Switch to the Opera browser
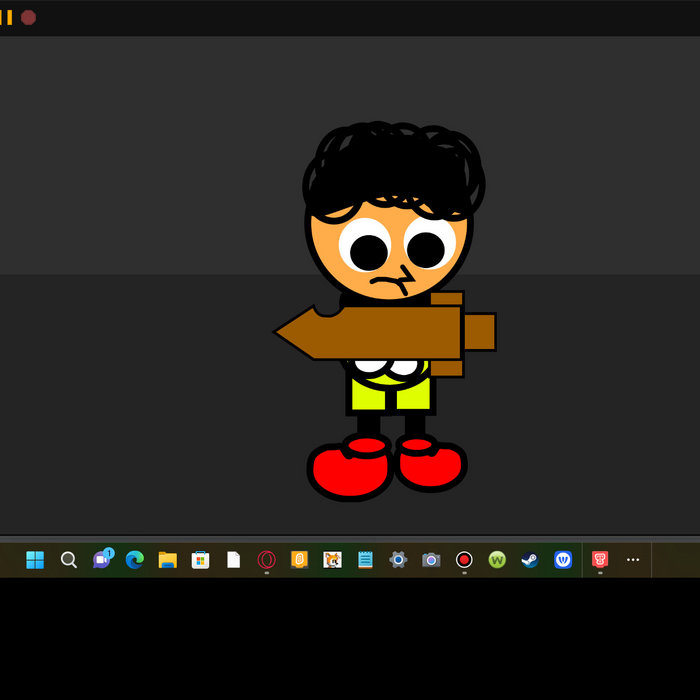The image size is (700, 700). [x=266, y=560]
